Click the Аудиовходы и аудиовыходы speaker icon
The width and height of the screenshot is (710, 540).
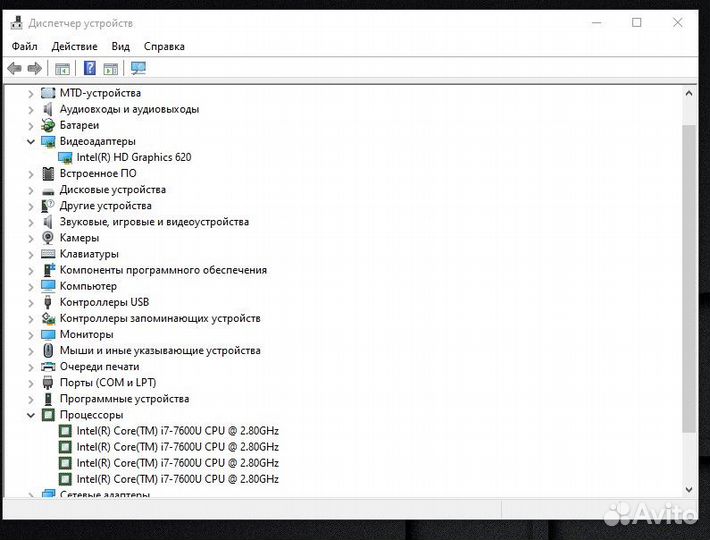click(x=48, y=109)
